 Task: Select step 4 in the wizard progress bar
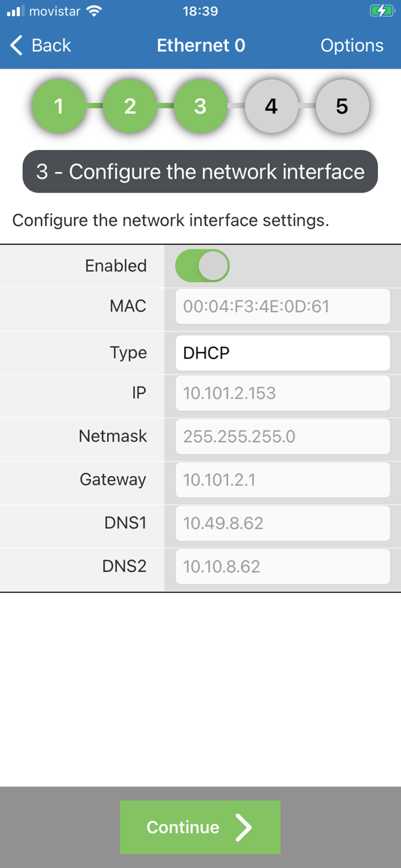tap(271, 106)
